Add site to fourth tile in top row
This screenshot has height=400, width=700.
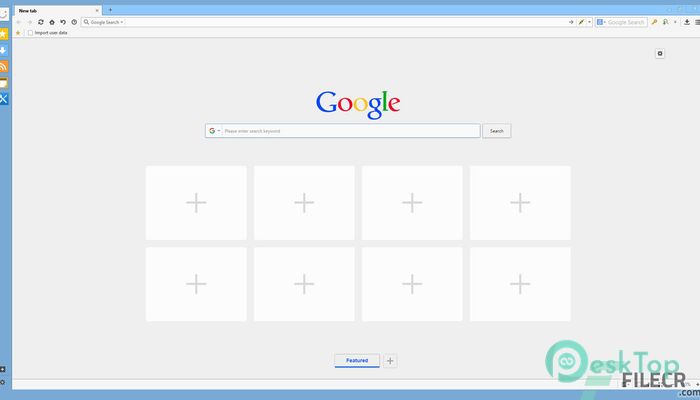point(520,203)
